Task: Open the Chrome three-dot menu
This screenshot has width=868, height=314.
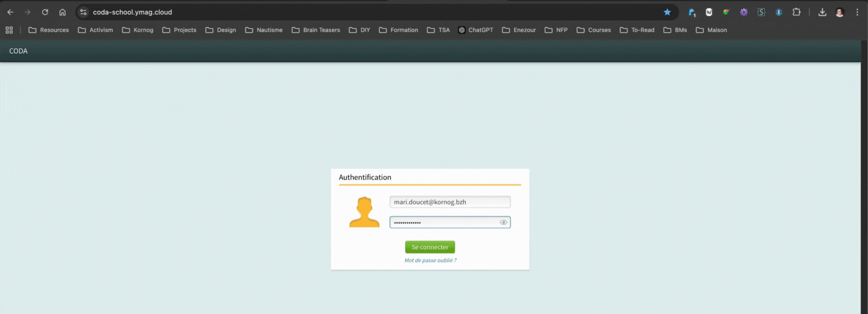Action: pos(857,12)
